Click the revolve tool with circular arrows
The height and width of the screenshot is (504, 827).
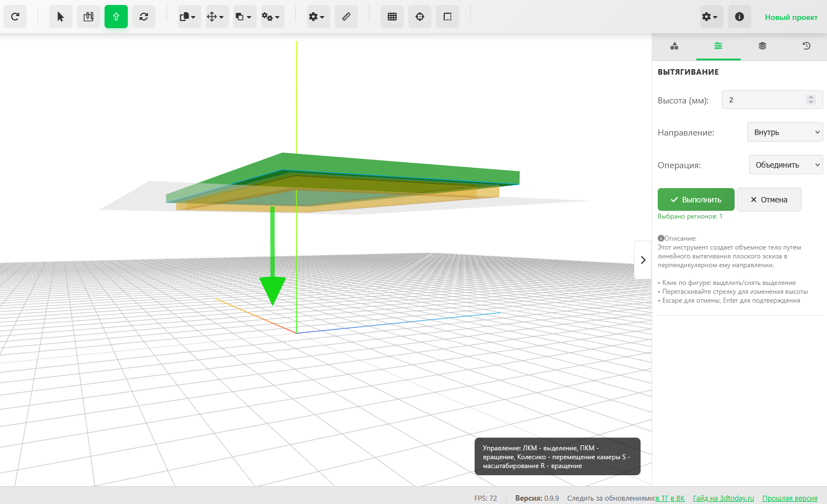[x=144, y=17]
